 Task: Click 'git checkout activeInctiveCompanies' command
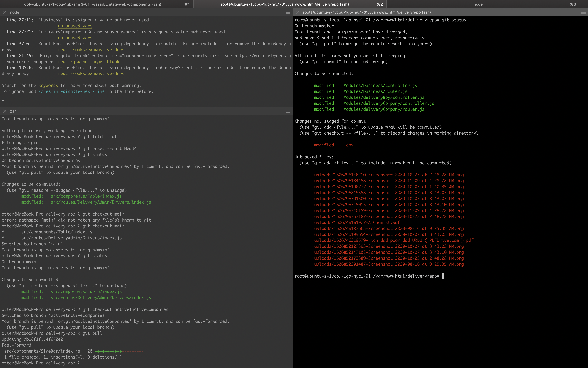pos(125,309)
